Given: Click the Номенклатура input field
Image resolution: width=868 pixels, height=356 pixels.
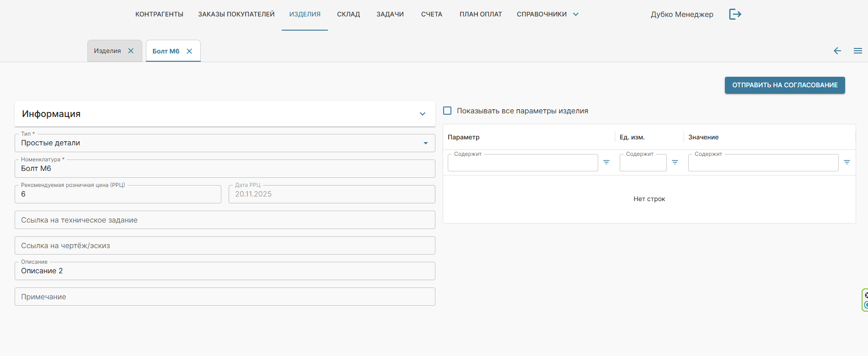Looking at the screenshot, I should tap(225, 169).
